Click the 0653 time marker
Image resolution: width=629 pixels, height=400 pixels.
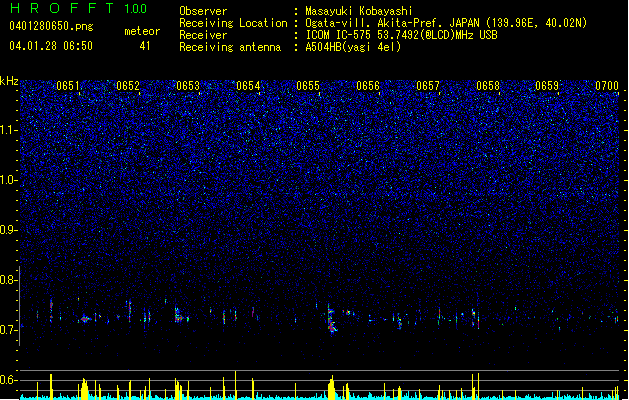tap(188, 86)
